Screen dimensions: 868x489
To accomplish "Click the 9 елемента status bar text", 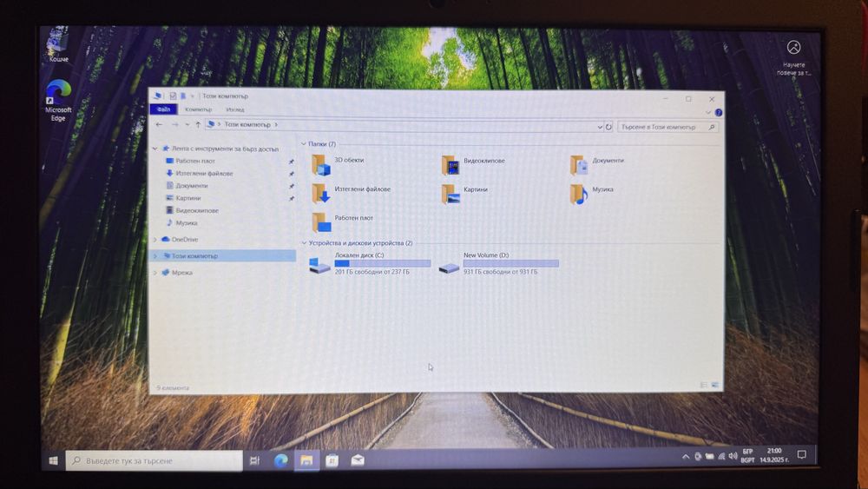I will 173,387.
